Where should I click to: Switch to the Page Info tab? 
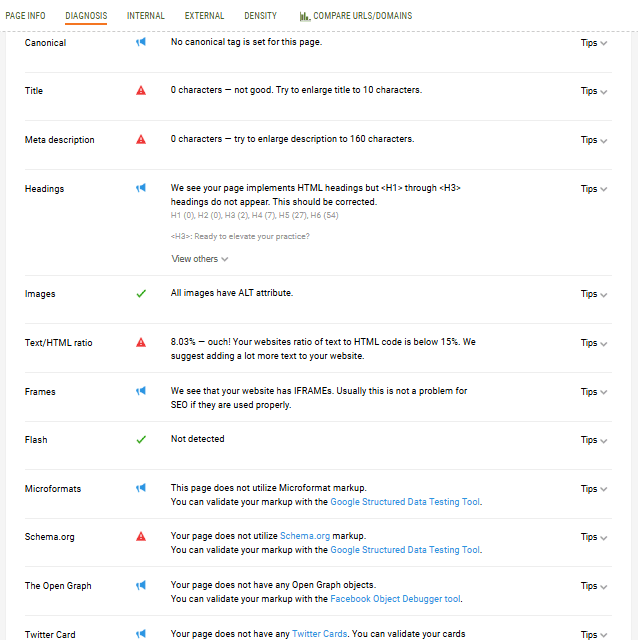(25, 16)
